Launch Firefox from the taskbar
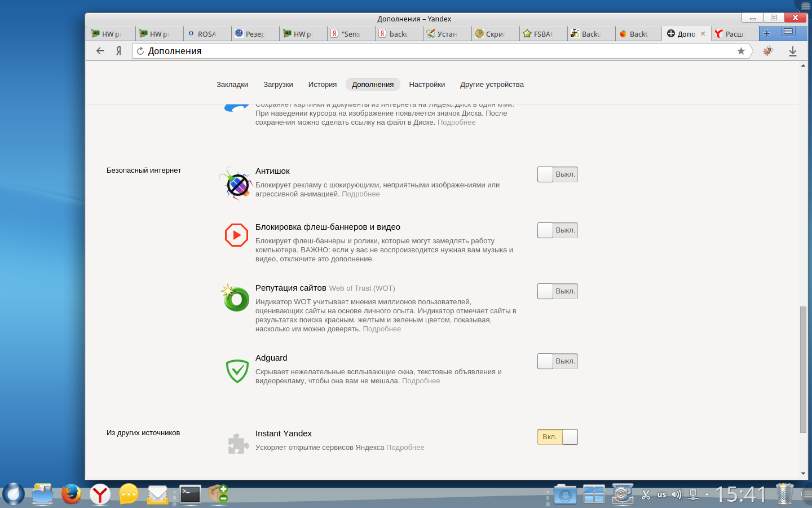Viewport: 812px width, 508px height. click(x=71, y=494)
